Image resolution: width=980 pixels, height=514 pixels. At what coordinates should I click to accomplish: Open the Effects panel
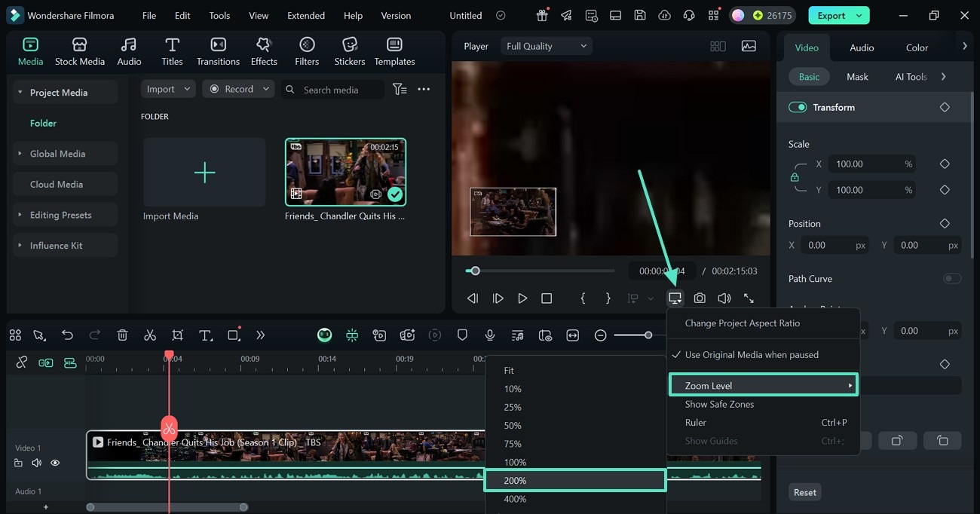[264, 51]
